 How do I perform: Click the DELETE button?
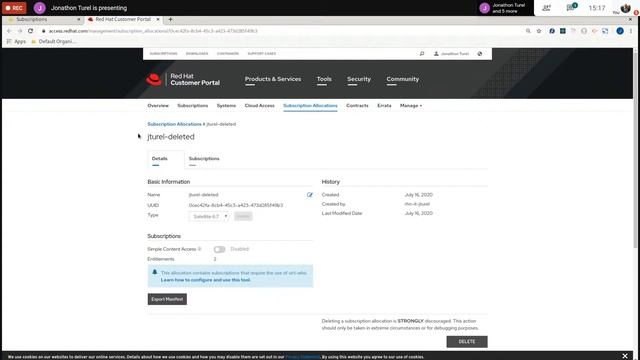pos(467,342)
